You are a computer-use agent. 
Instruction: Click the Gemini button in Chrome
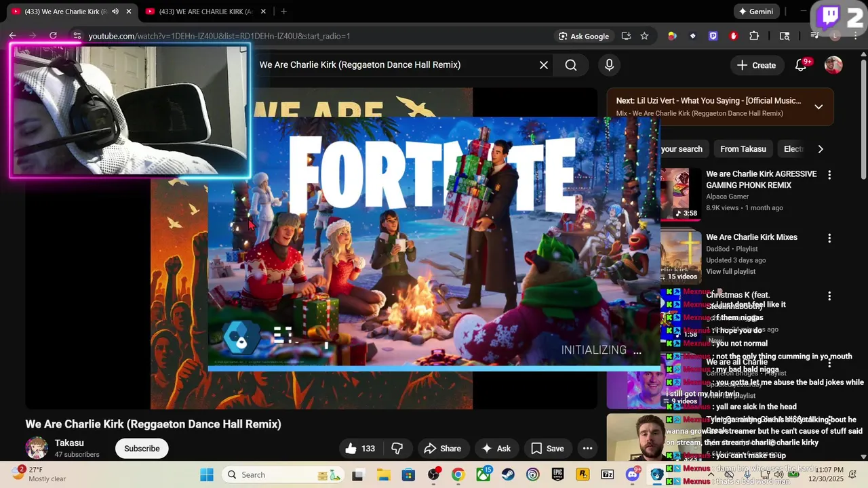[756, 12]
